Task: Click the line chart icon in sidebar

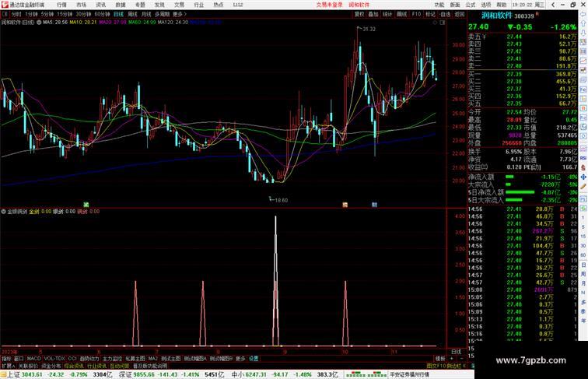Action: (x=583, y=61)
